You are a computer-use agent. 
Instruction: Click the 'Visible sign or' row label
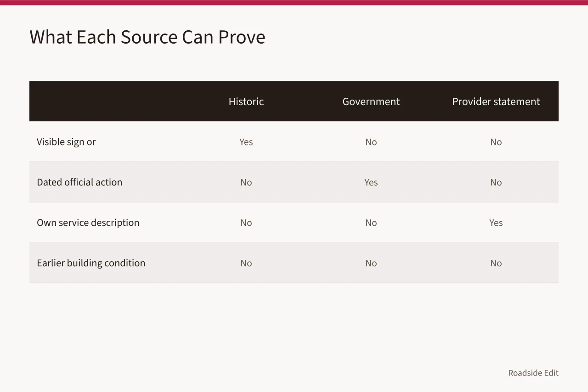[66, 142]
